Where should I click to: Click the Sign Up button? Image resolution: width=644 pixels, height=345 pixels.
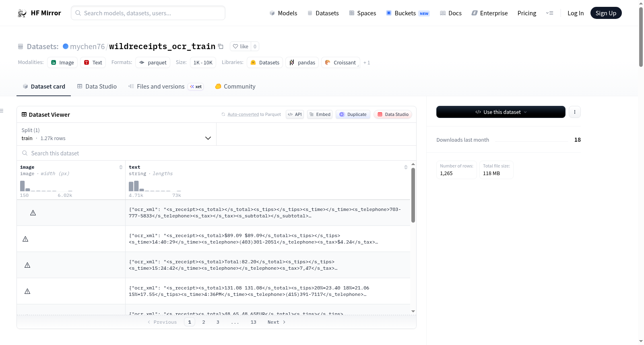point(606,13)
